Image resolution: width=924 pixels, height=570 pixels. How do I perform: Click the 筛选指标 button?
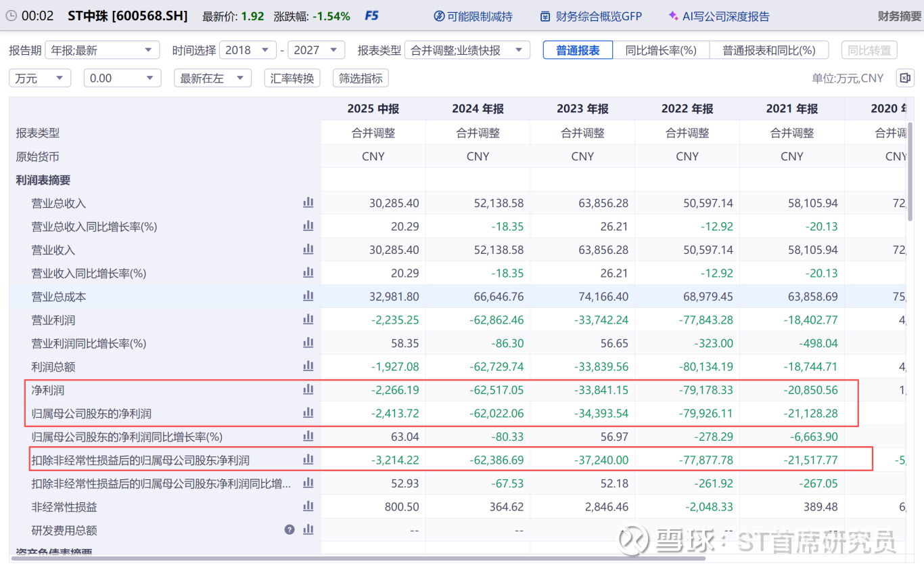(361, 79)
